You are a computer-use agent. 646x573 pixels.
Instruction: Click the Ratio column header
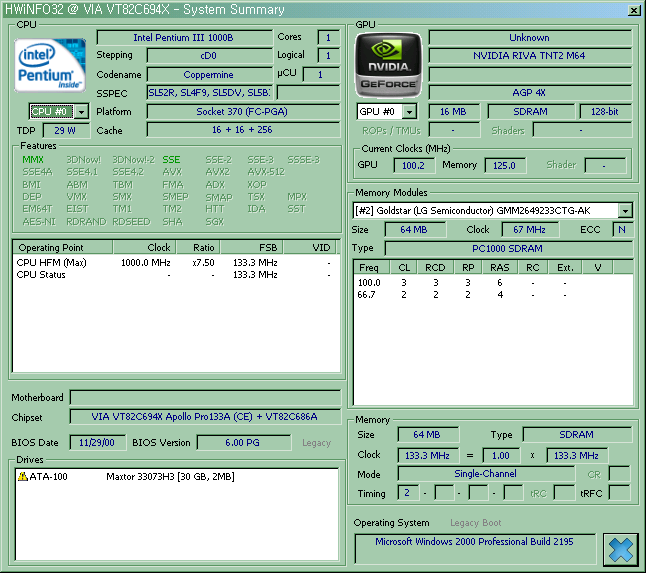198,248
